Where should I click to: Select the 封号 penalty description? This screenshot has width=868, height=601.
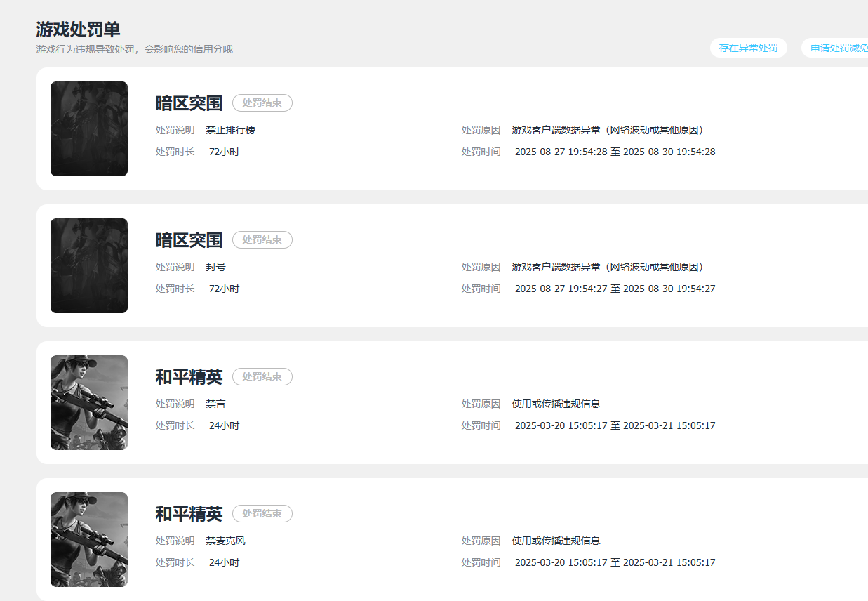215,267
